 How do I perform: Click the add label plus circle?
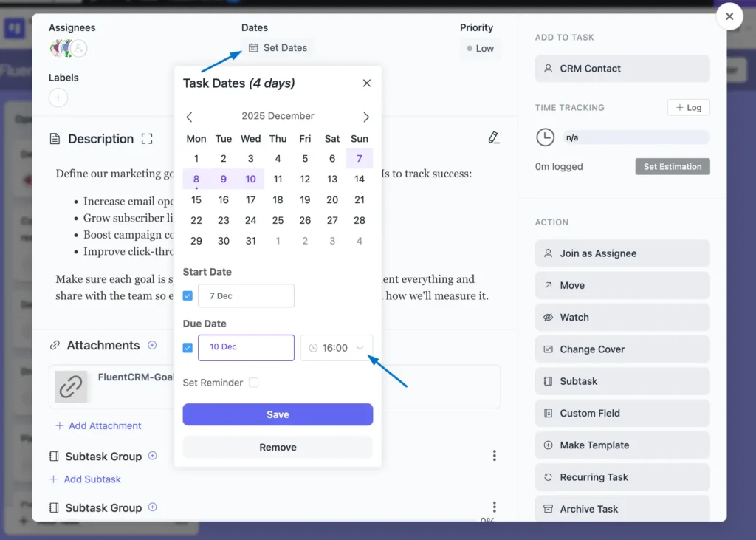click(58, 98)
